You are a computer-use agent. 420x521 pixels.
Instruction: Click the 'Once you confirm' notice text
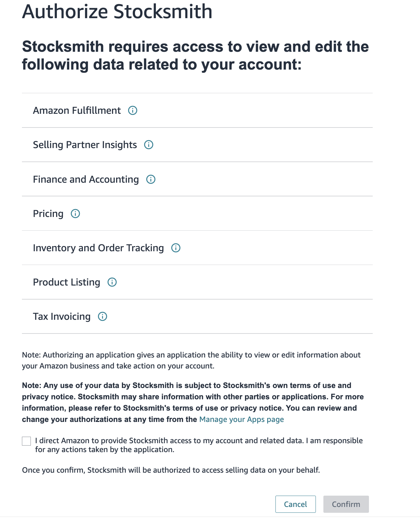point(171,470)
